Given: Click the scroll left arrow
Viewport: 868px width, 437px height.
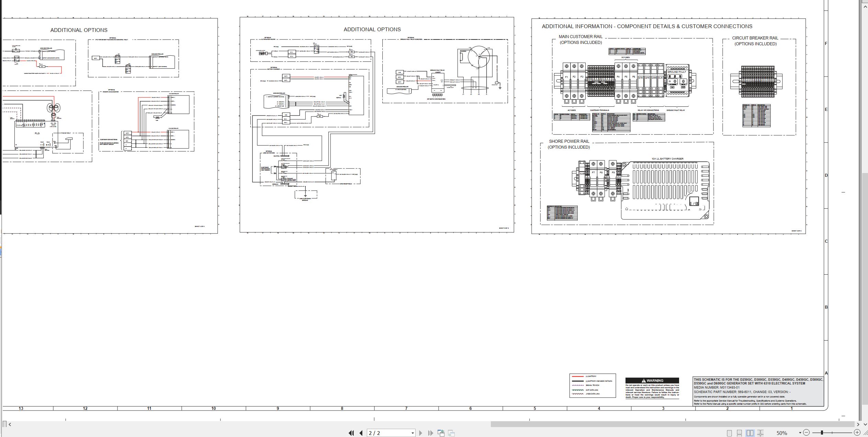Looking at the screenshot, I should point(10,424).
